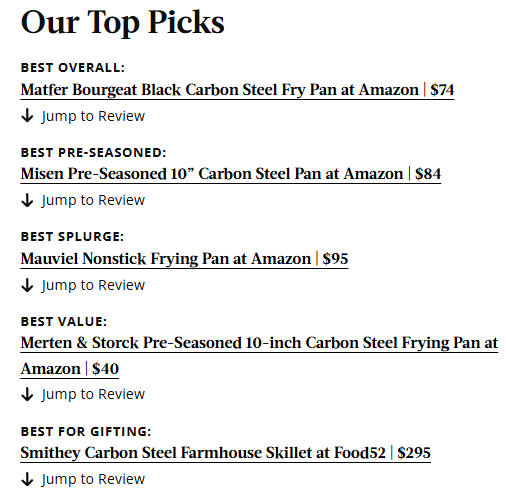Open the Matfer Bourgeat Black Carbon Steel link
The height and width of the screenshot is (496, 506).
tap(237, 90)
